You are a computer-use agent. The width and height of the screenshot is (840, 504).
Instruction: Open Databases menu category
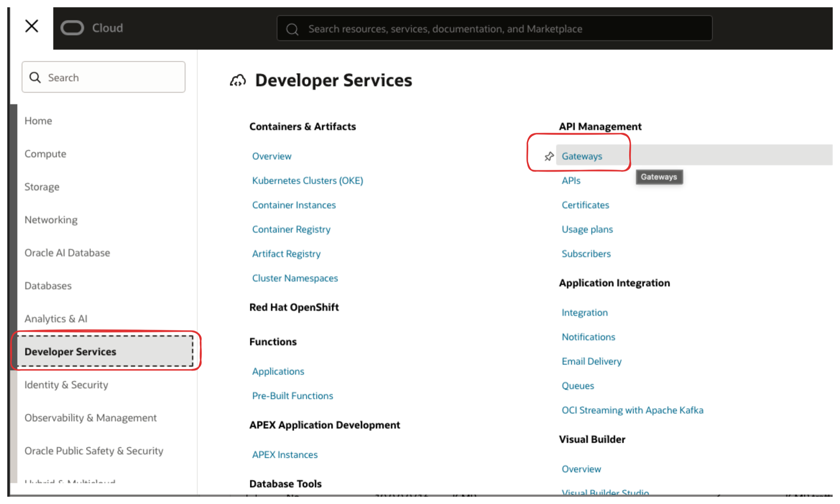48,286
